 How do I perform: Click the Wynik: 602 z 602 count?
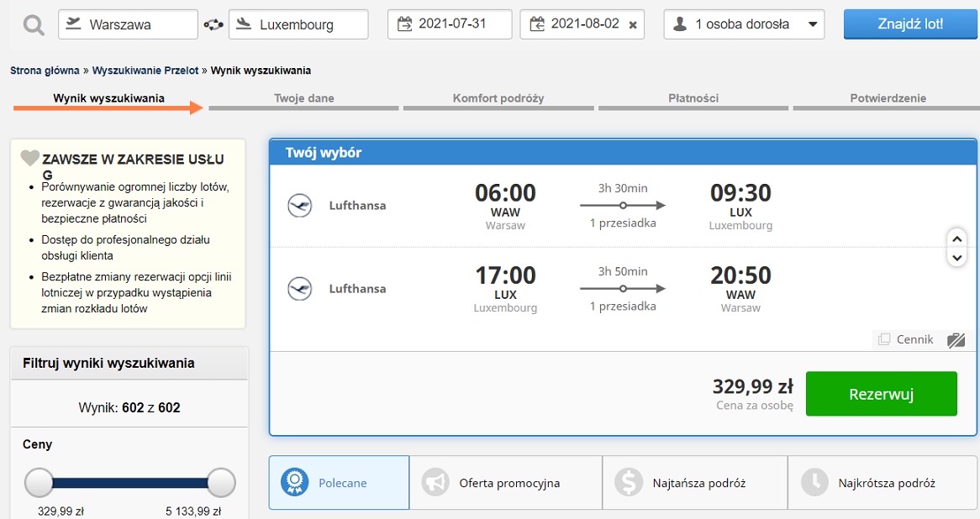coord(129,408)
